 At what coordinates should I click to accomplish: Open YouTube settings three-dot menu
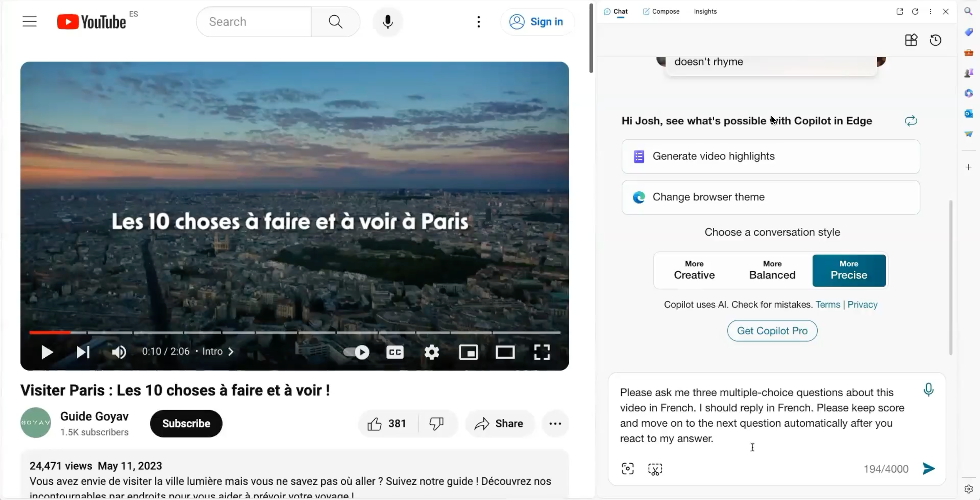pos(479,22)
